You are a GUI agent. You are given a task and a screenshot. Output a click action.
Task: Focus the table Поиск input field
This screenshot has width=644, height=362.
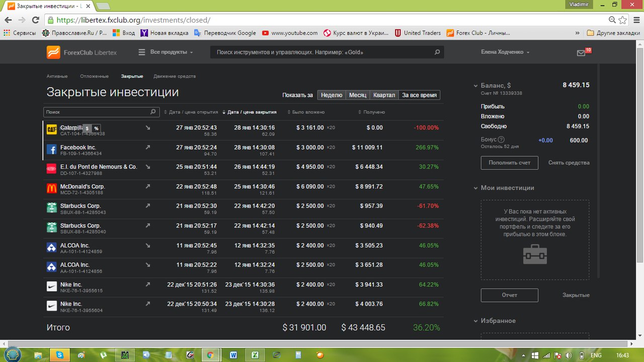coord(102,112)
